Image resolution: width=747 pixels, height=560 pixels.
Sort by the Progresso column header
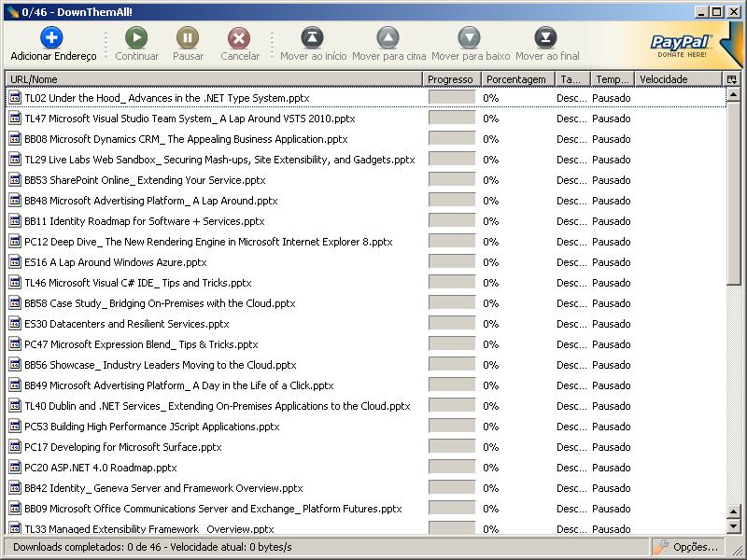tap(452, 79)
